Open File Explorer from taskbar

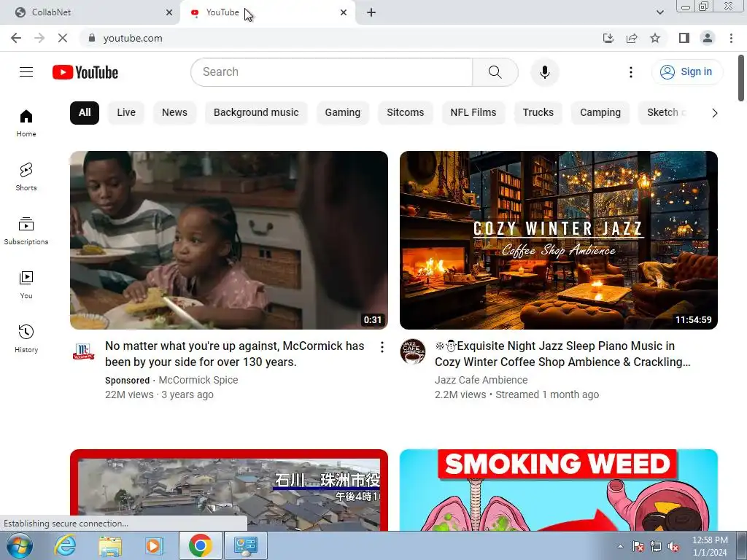[110, 545]
